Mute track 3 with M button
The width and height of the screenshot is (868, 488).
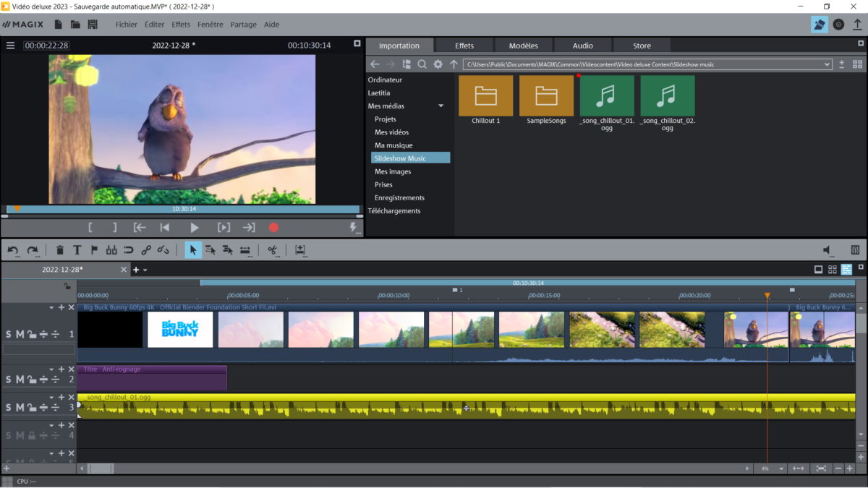(x=20, y=407)
